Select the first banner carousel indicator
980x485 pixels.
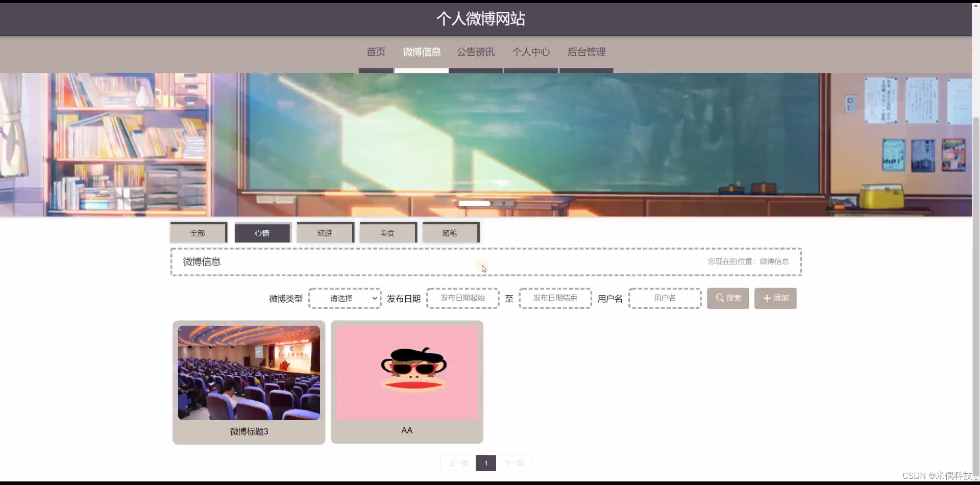point(474,204)
